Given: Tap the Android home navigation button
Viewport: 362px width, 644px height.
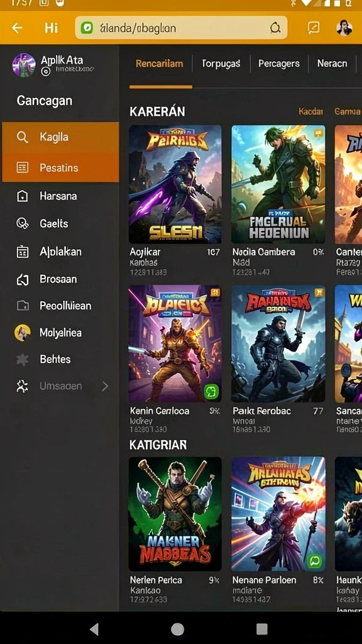Looking at the screenshot, I should click(x=177, y=629).
